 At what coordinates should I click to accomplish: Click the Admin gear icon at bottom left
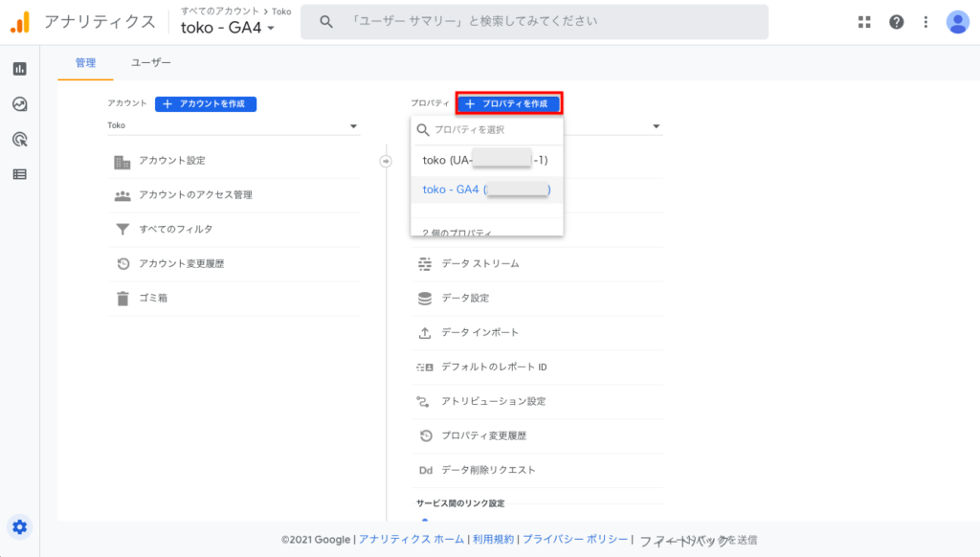click(x=20, y=527)
